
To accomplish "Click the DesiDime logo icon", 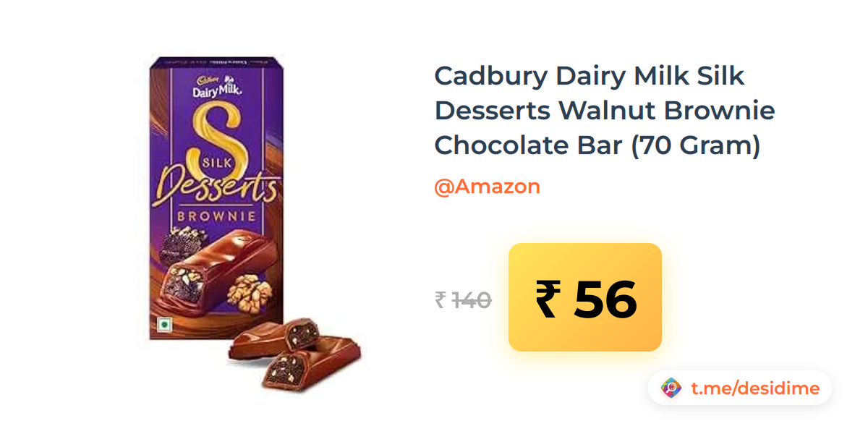I will 671,388.
